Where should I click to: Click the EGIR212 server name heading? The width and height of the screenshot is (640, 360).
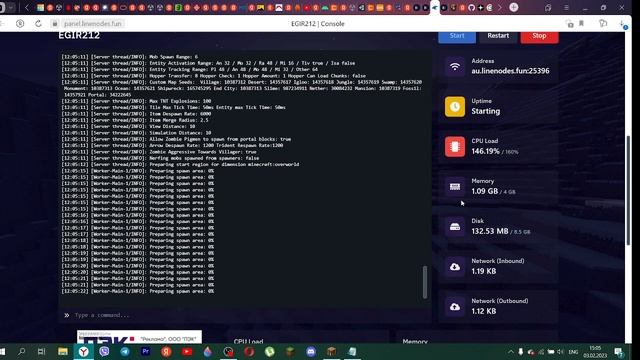(79, 36)
